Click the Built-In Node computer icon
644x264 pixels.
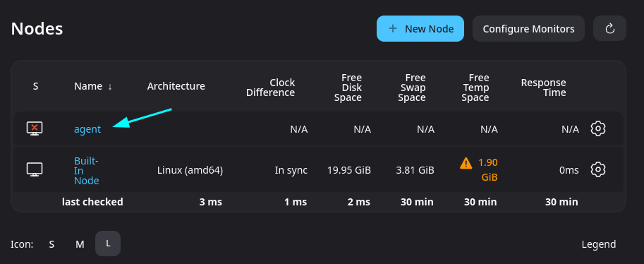35,169
